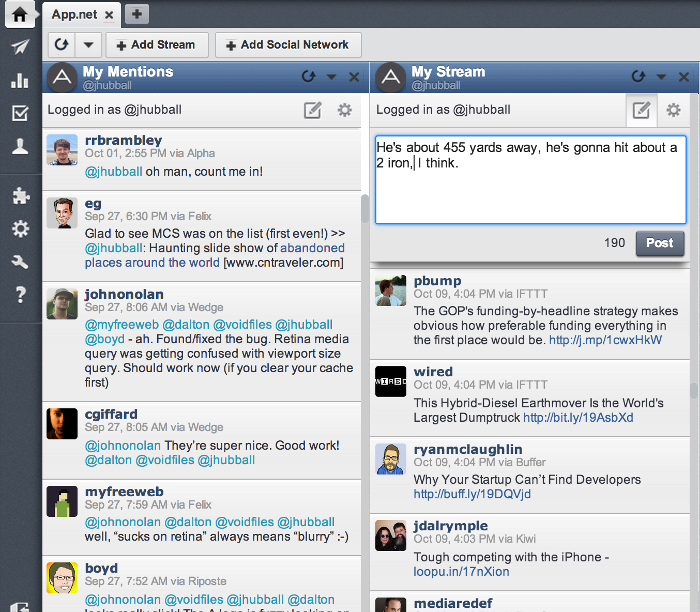Click My Stream column scrollbar handle
This screenshot has width=700, height=612.
click(x=694, y=390)
